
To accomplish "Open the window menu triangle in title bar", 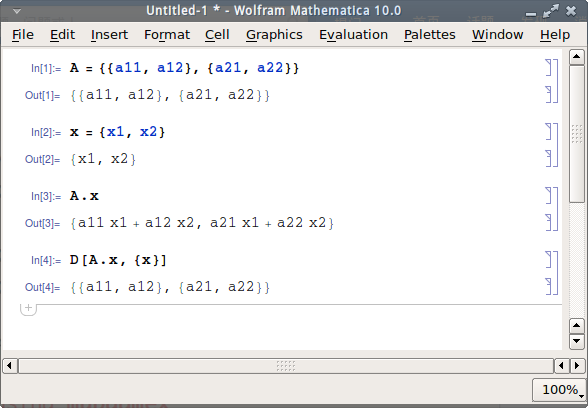I will pyautogui.click(x=17, y=11).
